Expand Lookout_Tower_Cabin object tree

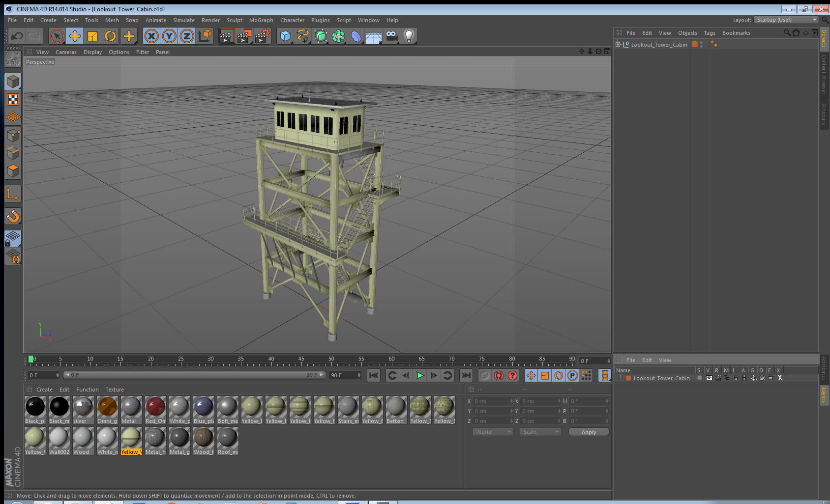coord(618,44)
